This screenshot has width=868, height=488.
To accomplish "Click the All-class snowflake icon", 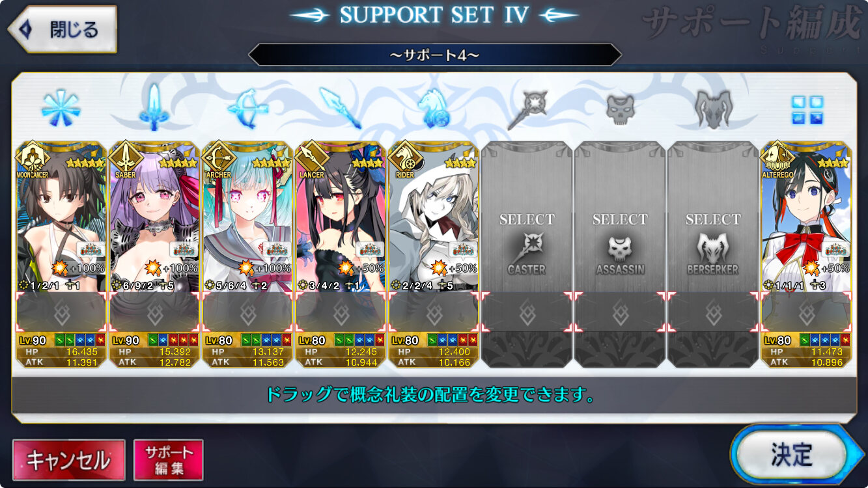I will pos(61,108).
